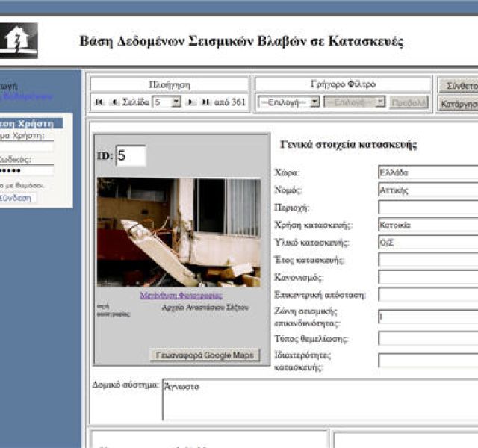Click the Τύπος θεμελίωσης field

[428, 338]
